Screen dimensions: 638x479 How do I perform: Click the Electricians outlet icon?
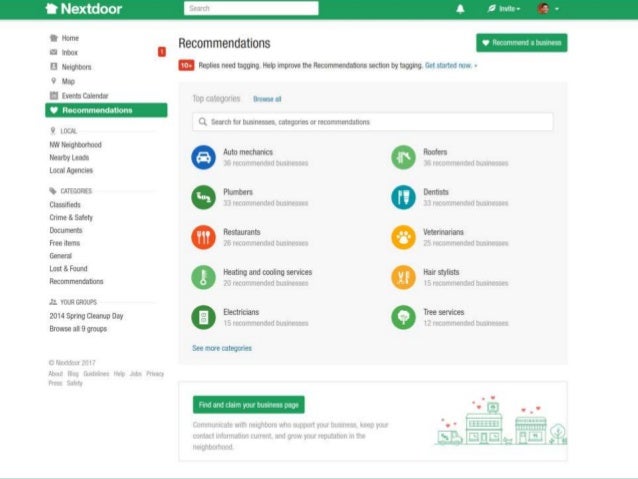[203, 317]
